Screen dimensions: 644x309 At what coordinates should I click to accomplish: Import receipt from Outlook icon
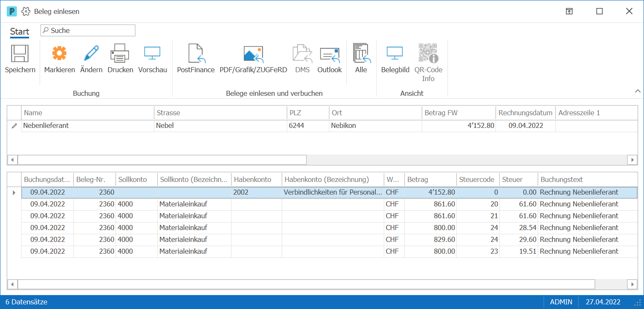click(329, 54)
